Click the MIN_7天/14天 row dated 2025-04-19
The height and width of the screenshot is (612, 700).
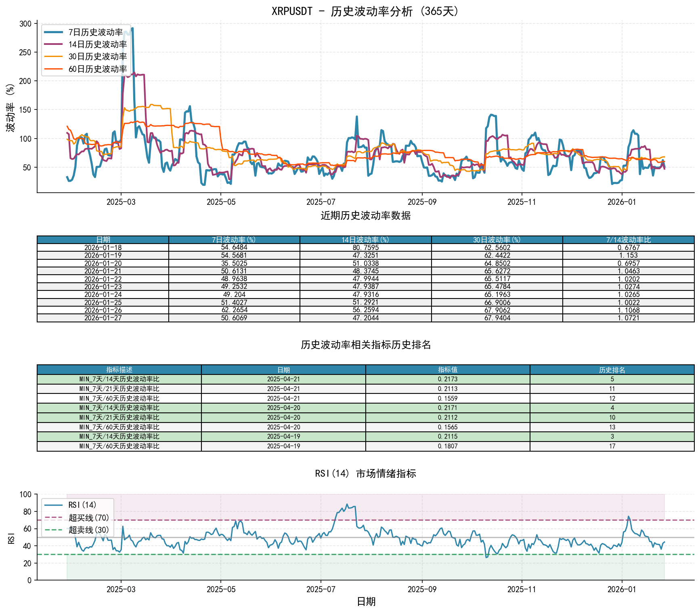click(x=119, y=437)
